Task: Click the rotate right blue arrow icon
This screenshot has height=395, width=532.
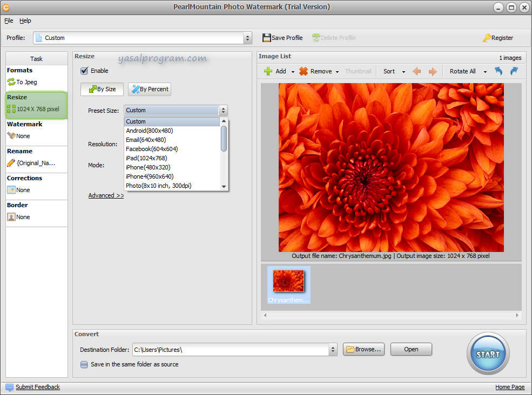Action: 514,71
